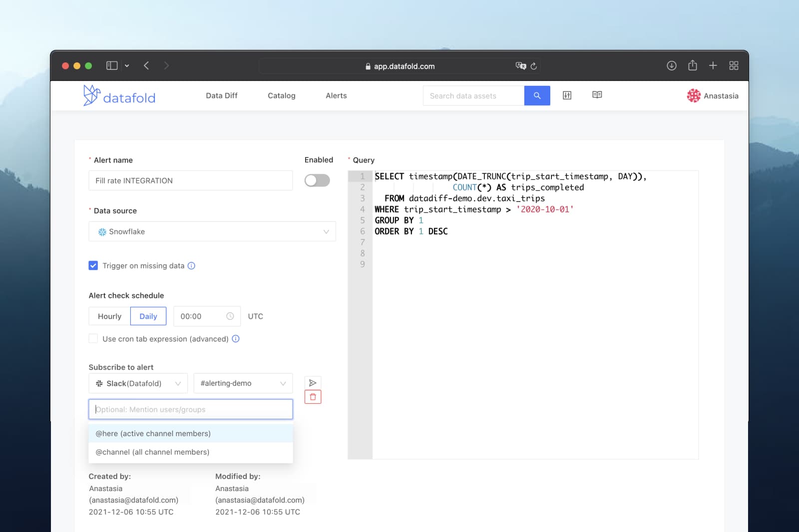Click the clock icon in time field
Viewport: 799px width, 532px height.
point(230,316)
